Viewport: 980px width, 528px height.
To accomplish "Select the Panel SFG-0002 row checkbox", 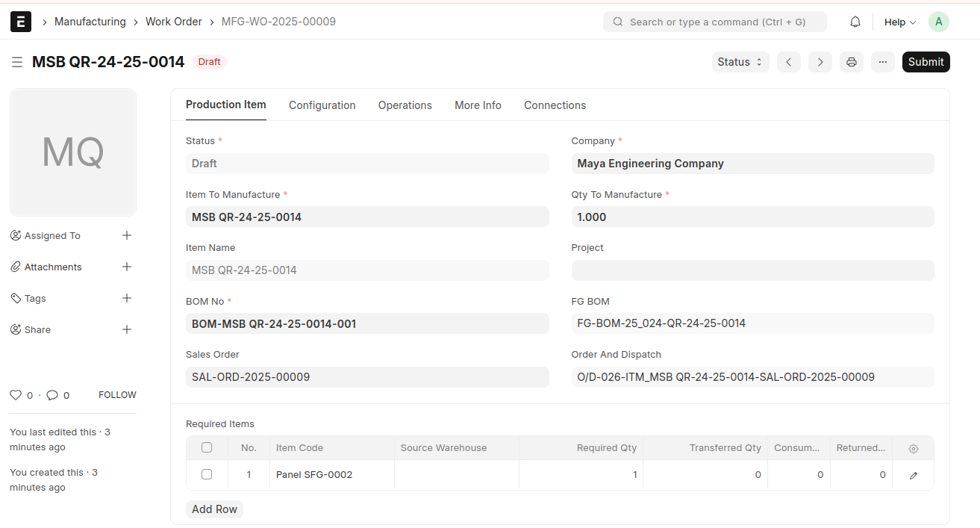I will [x=207, y=474].
